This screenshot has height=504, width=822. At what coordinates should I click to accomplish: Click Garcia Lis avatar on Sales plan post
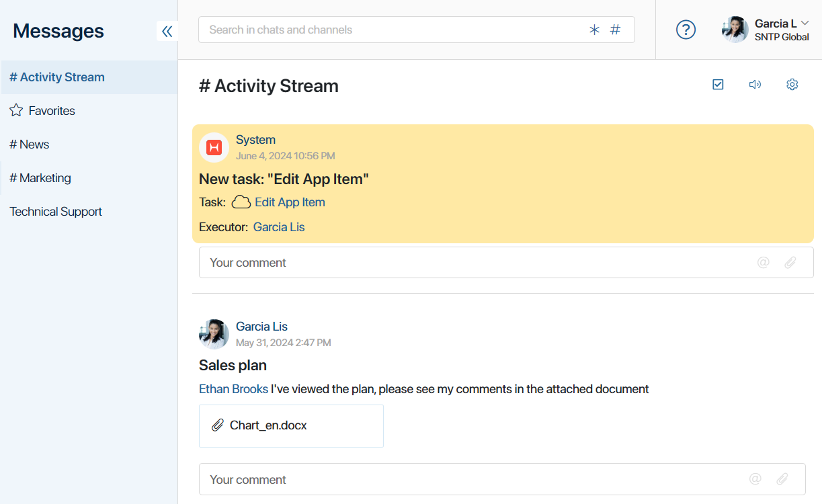pyautogui.click(x=214, y=334)
